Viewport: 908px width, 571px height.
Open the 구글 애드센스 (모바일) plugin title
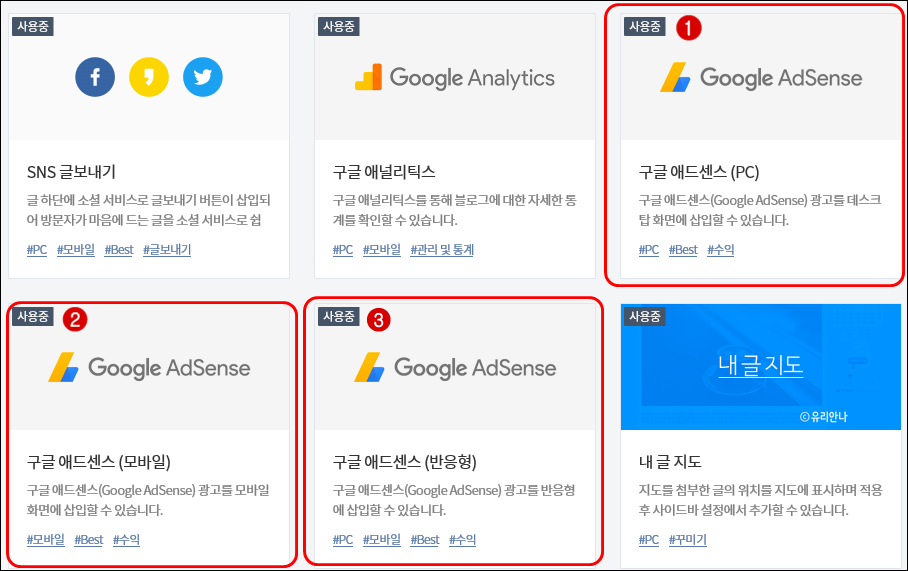coord(98,462)
